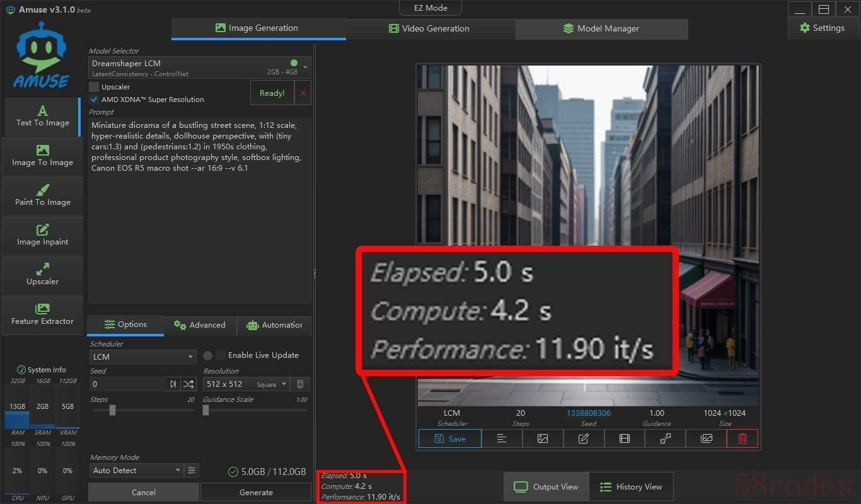The image size is (861, 504).
Task: Enable the Upscaler checkbox
Action: [94, 87]
